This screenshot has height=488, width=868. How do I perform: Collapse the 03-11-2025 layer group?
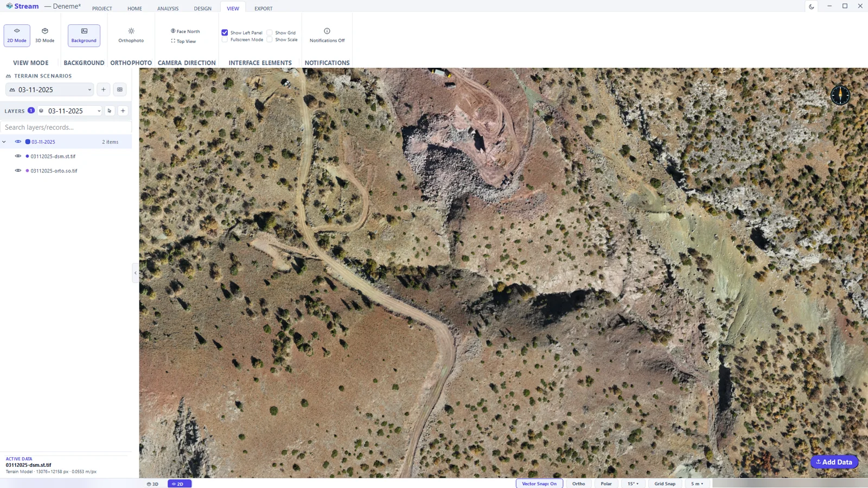pos(4,142)
